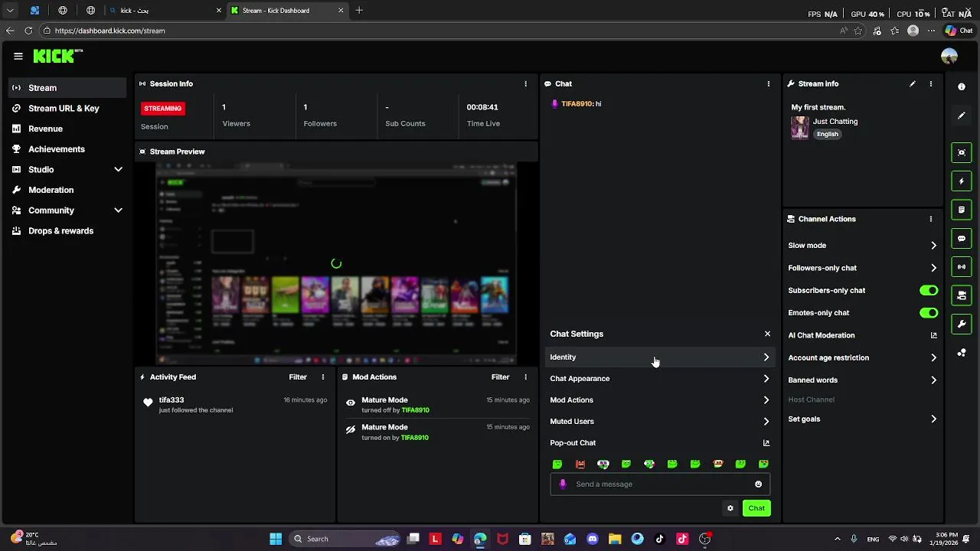980x551 pixels.
Task: Click the three-dots cluster icon at sidebar bottom
Action: [962, 353]
